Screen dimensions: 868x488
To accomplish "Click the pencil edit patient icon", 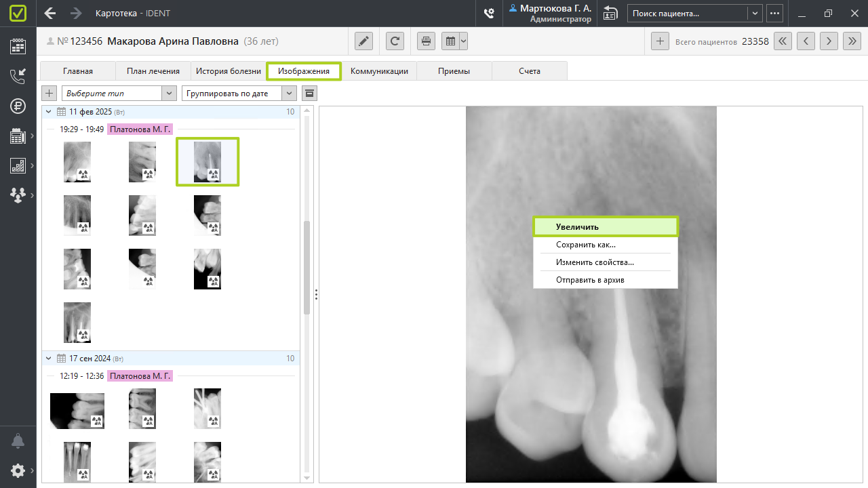I will coord(364,41).
